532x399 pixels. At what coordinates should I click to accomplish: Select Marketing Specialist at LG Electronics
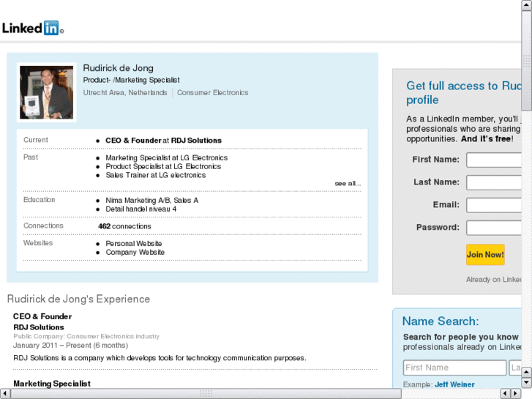[166, 158]
